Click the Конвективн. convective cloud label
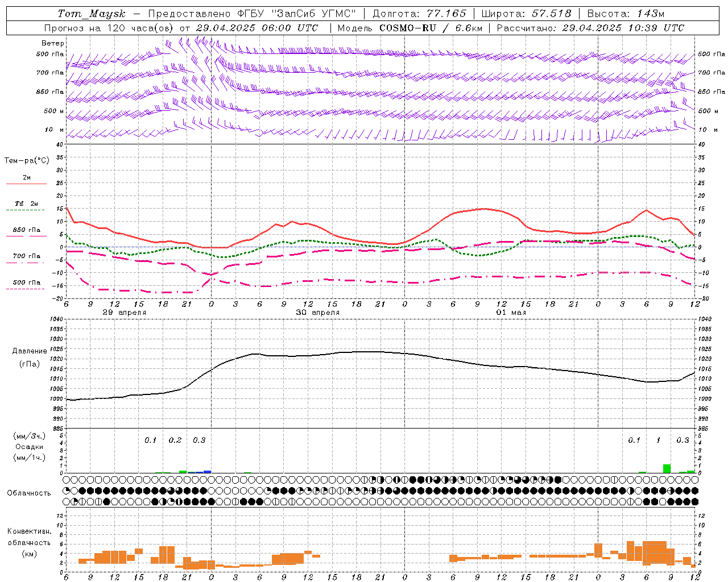The height and width of the screenshot is (582, 728). 30,531
